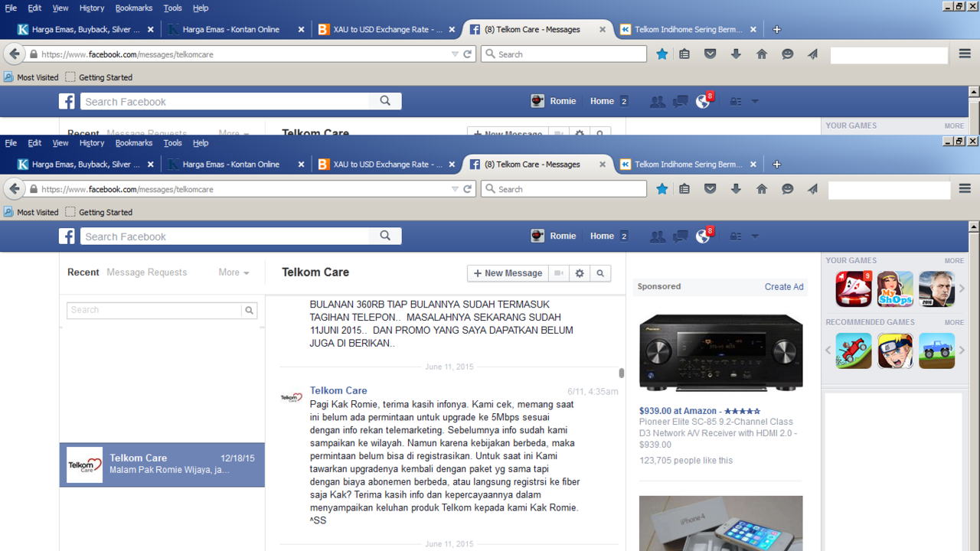Screen dimensions: 980x551
Task: Go to Home link in front window Facebook bar
Action: pyautogui.click(x=602, y=236)
